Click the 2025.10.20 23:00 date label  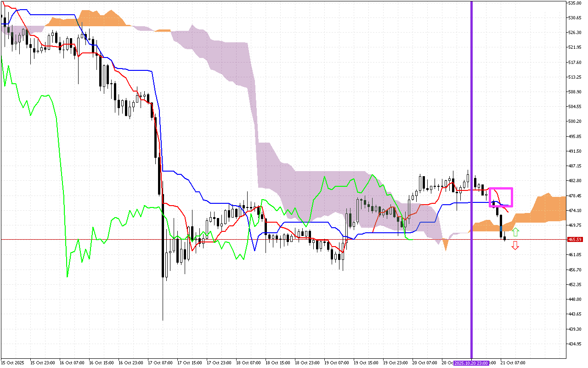471,363
